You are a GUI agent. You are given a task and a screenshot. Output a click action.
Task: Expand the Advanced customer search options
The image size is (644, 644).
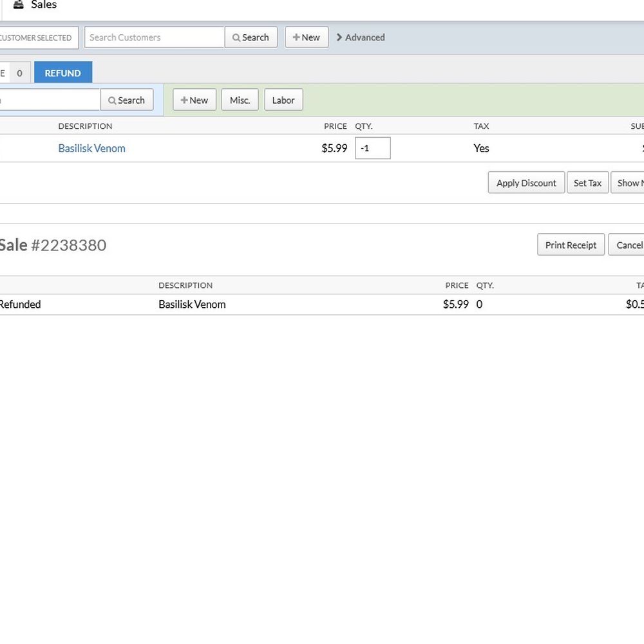point(361,37)
